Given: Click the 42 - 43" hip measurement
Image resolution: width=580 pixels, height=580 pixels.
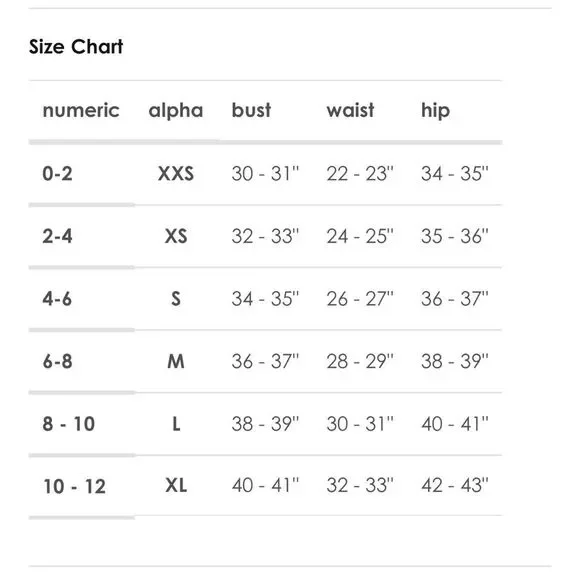Looking at the screenshot, I should [455, 485].
